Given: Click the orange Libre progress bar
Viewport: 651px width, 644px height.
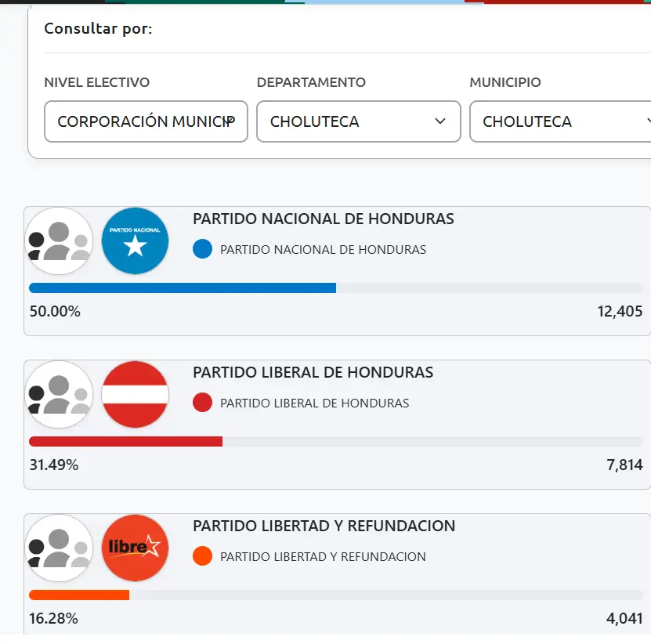Looking at the screenshot, I should 79,595.
